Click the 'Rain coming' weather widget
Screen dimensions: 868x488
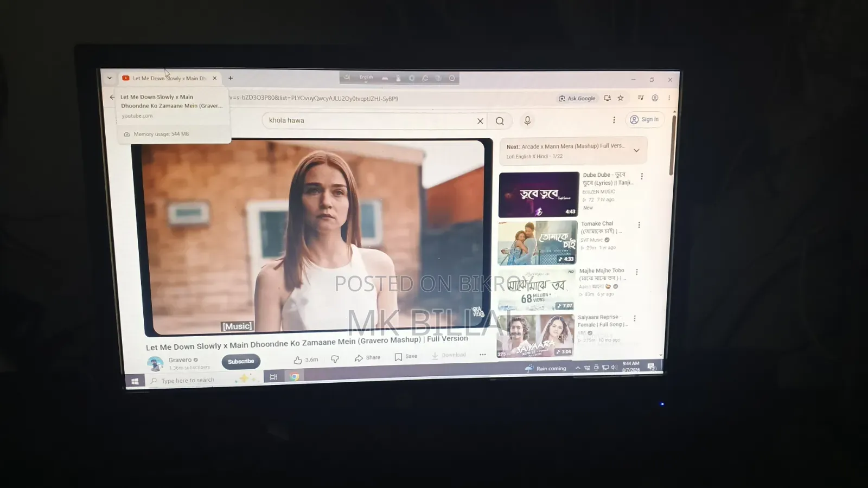pos(545,369)
